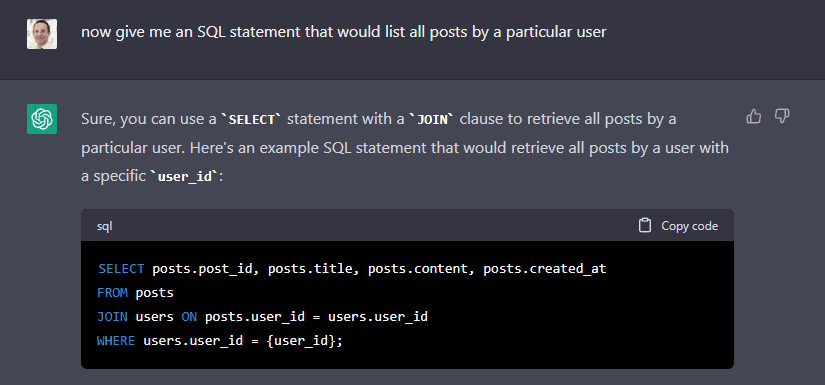Click posts.created_at in the SELECT line
The height and width of the screenshot is (385, 825).
click(545, 269)
